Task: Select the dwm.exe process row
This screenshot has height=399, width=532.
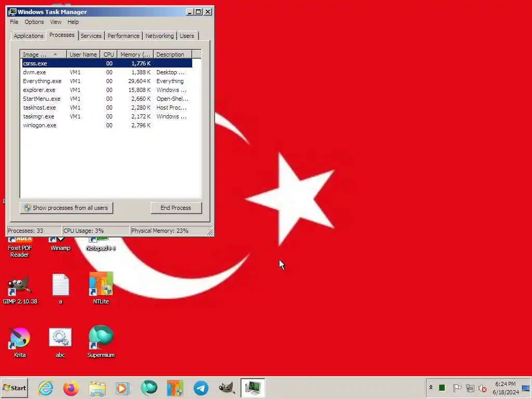Action: [107, 72]
